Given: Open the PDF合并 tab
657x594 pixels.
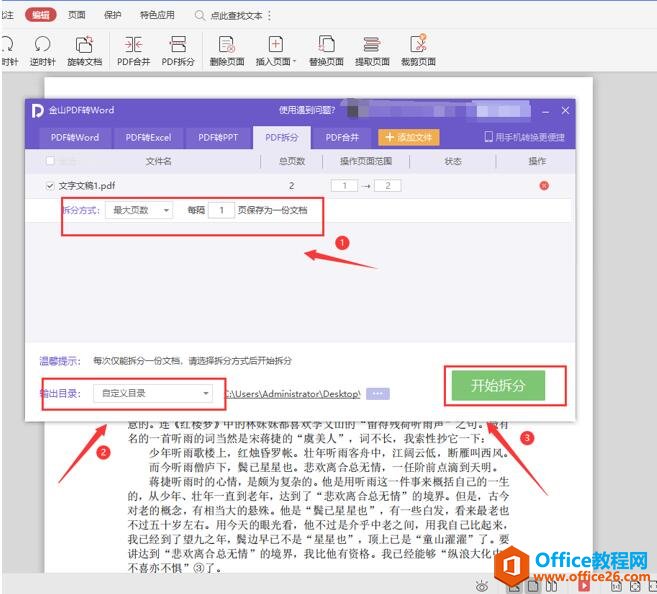Looking at the screenshot, I should pos(342,137).
